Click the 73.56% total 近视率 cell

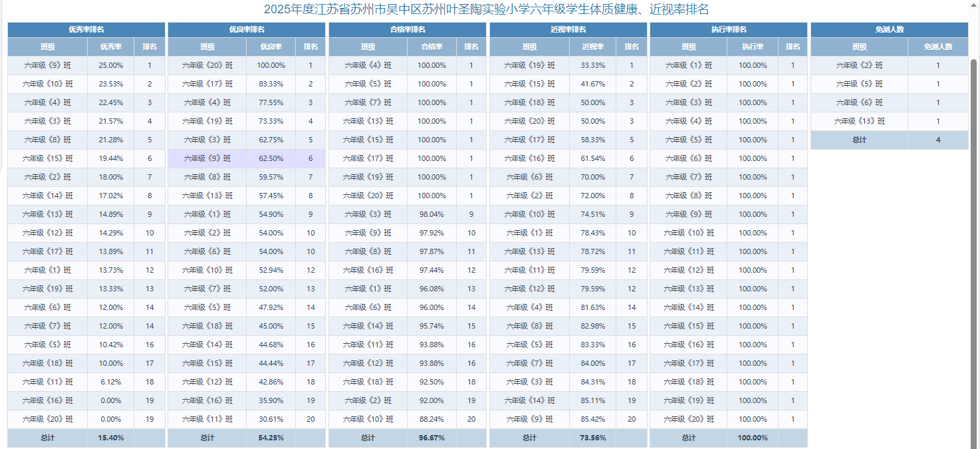[x=592, y=438]
